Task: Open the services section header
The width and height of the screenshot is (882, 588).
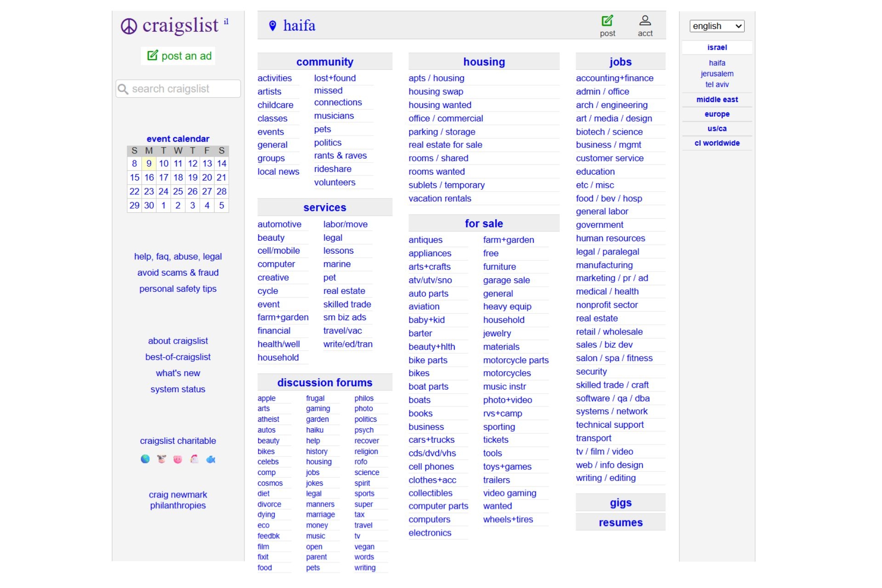Action: 325,207
